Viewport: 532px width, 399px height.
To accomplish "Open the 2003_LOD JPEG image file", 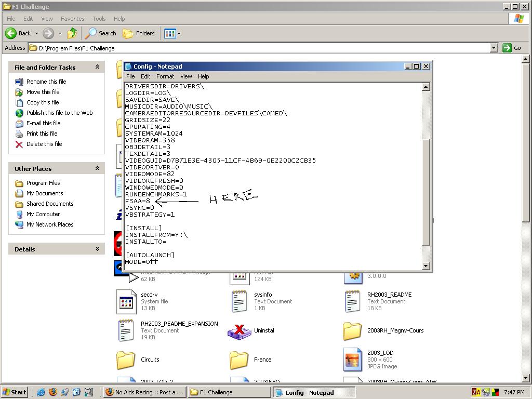I will (x=353, y=360).
